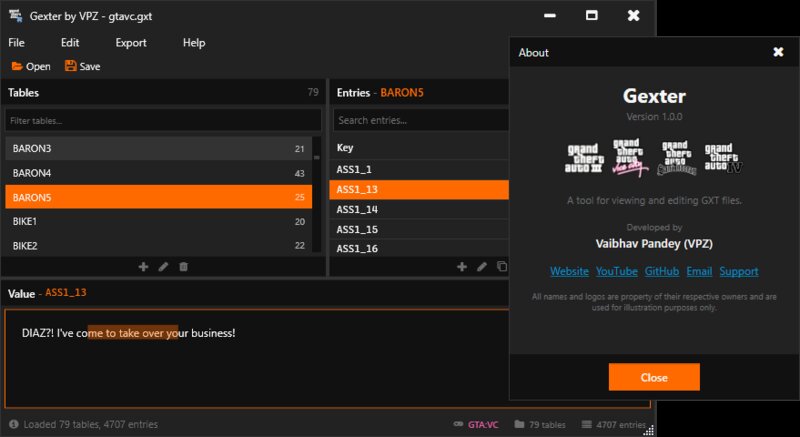
Task: Click the GTA San Andreas logo
Action: click(x=677, y=158)
